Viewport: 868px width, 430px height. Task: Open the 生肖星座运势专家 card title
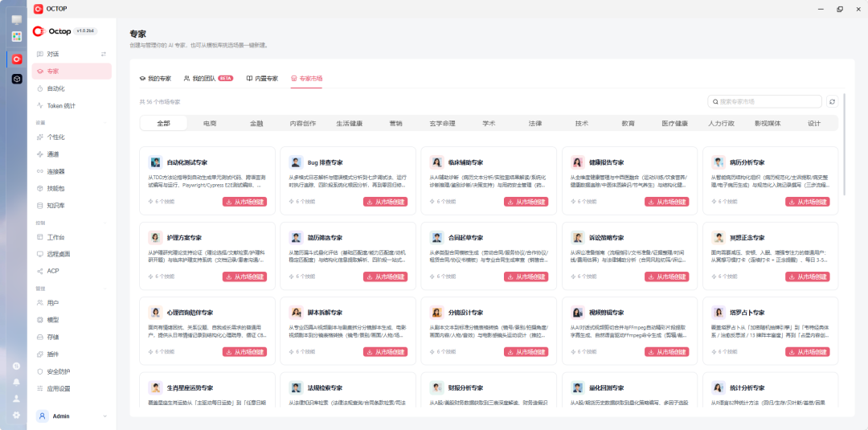tap(190, 388)
